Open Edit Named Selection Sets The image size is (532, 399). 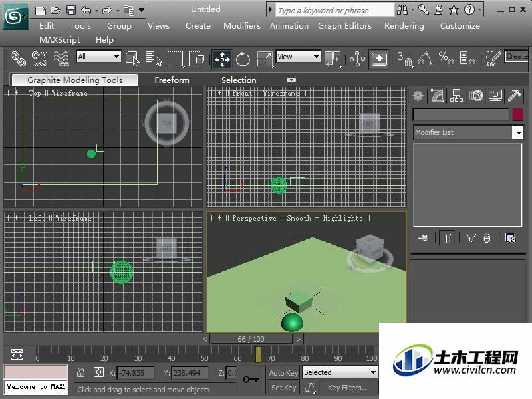(493, 59)
